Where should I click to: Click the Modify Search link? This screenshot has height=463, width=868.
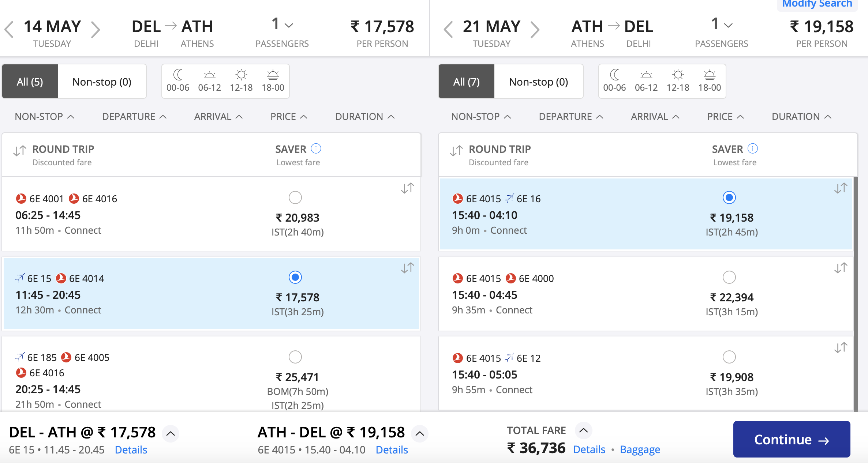(817, 4)
